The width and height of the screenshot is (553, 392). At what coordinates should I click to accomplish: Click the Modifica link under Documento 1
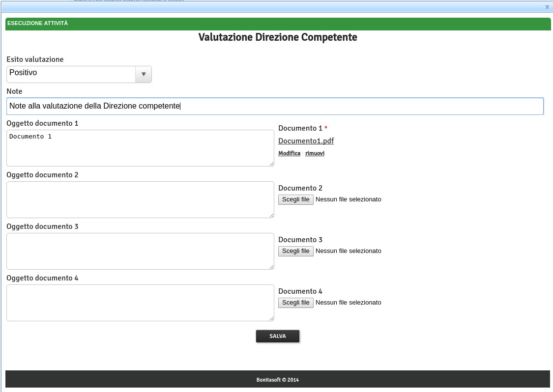[x=289, y=153]
